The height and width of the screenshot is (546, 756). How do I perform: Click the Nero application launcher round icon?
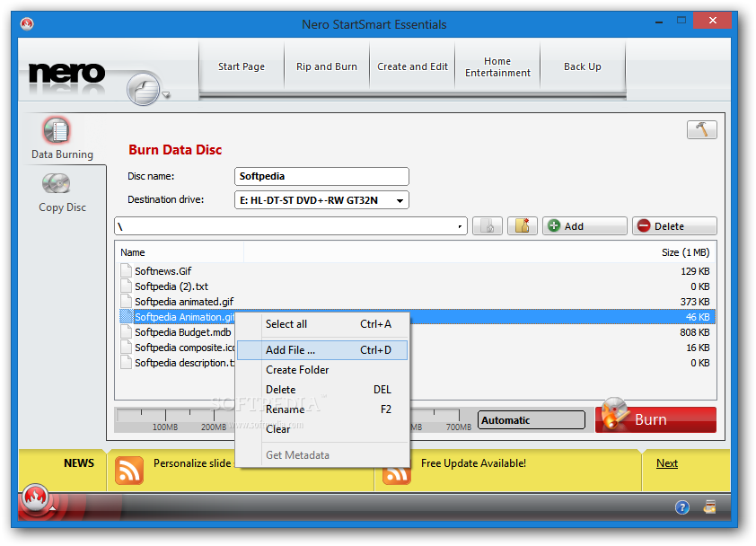(x=143, y=88)
